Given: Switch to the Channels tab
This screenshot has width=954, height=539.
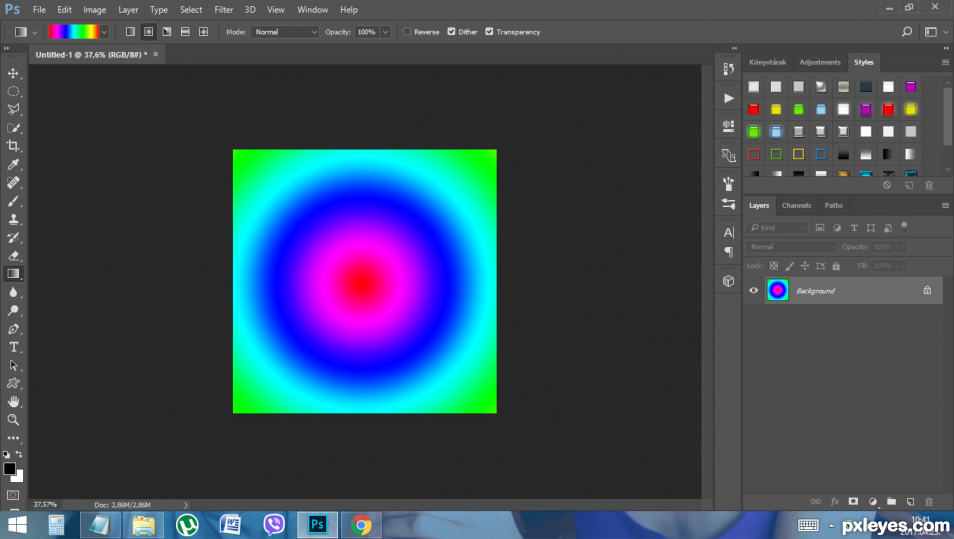Looking at the screenshot, I should pyautogui.click(x=796, y=206).
